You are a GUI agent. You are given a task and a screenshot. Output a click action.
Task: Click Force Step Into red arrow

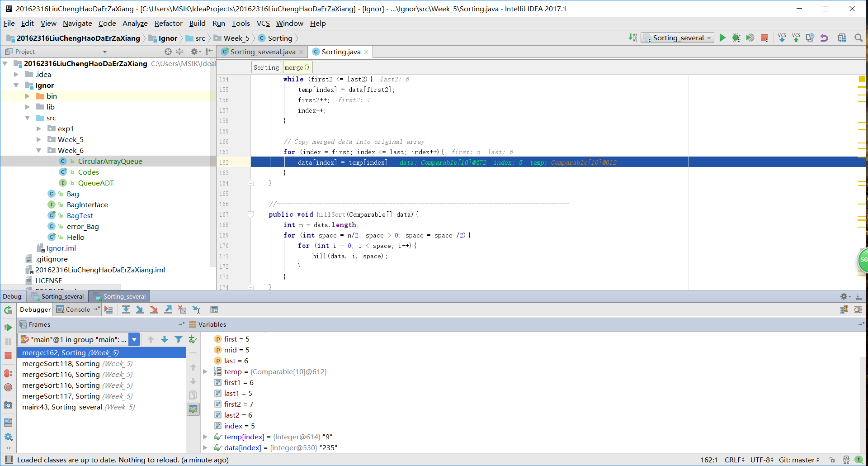(x=154, y=309)
